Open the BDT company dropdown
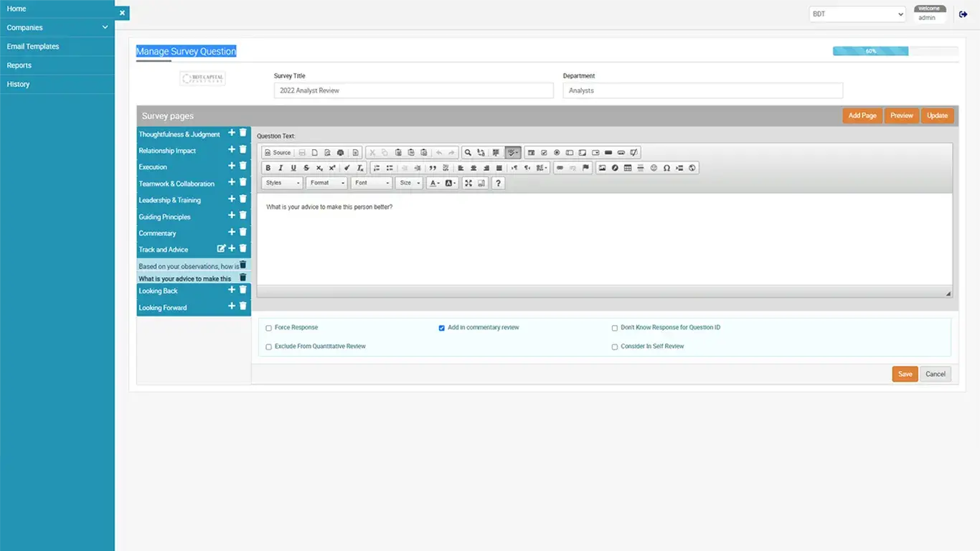The height and width of the screenshot is (551, 980). tap(857, 14)
